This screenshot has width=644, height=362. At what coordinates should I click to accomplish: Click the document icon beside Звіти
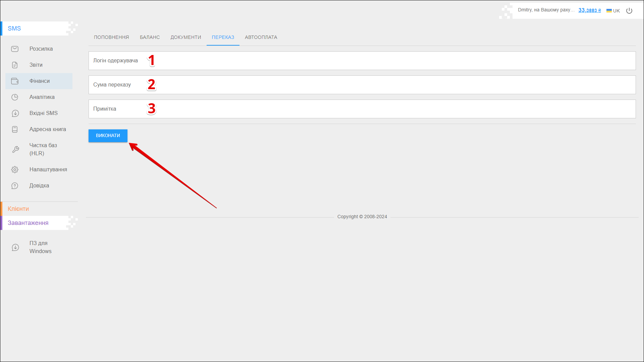point(15,65)
